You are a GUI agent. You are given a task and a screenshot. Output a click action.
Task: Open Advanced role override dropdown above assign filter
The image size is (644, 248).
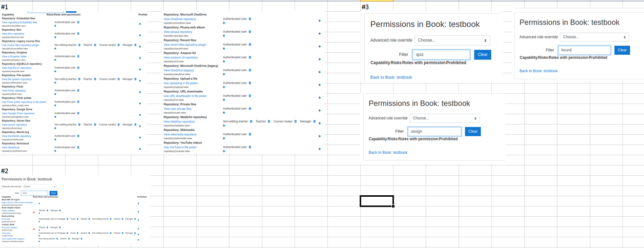(445, 118)
